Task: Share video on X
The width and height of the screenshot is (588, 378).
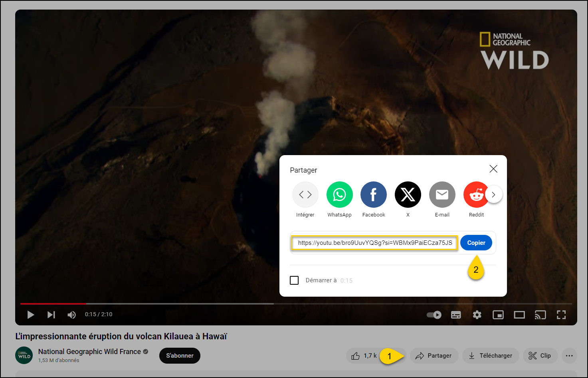Action: point(408,199)
